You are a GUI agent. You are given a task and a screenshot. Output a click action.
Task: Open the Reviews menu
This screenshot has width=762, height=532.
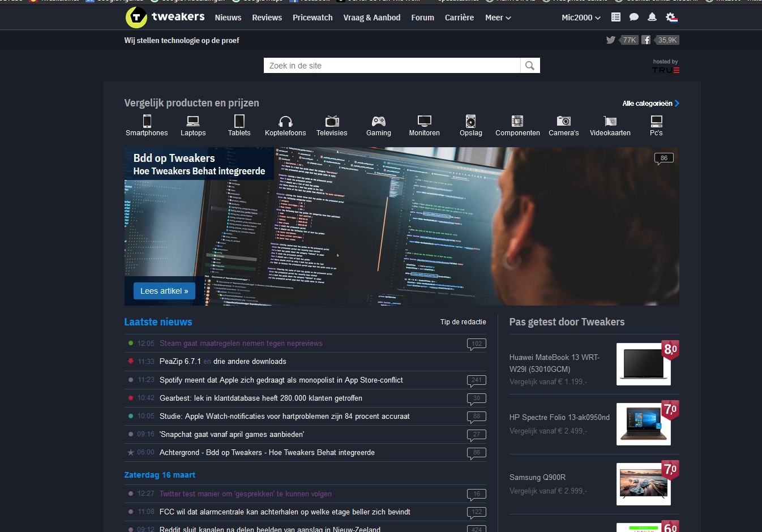click(x=267, y=18)
